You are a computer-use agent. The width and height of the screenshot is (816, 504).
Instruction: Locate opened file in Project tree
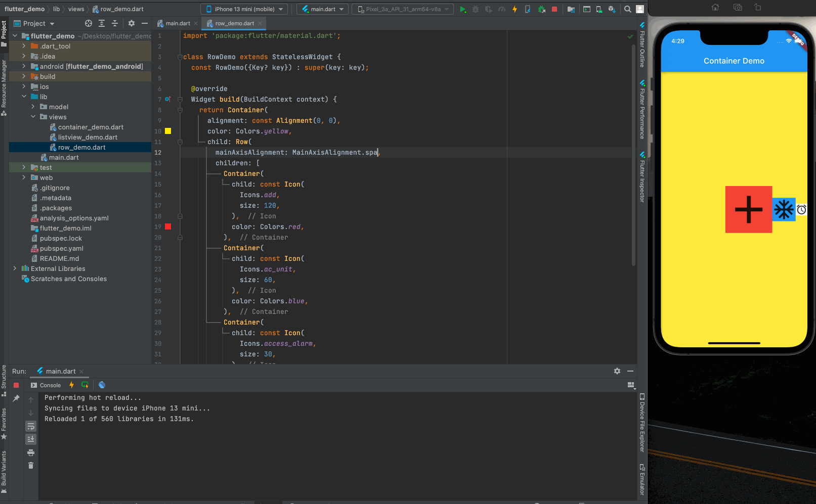89,23
